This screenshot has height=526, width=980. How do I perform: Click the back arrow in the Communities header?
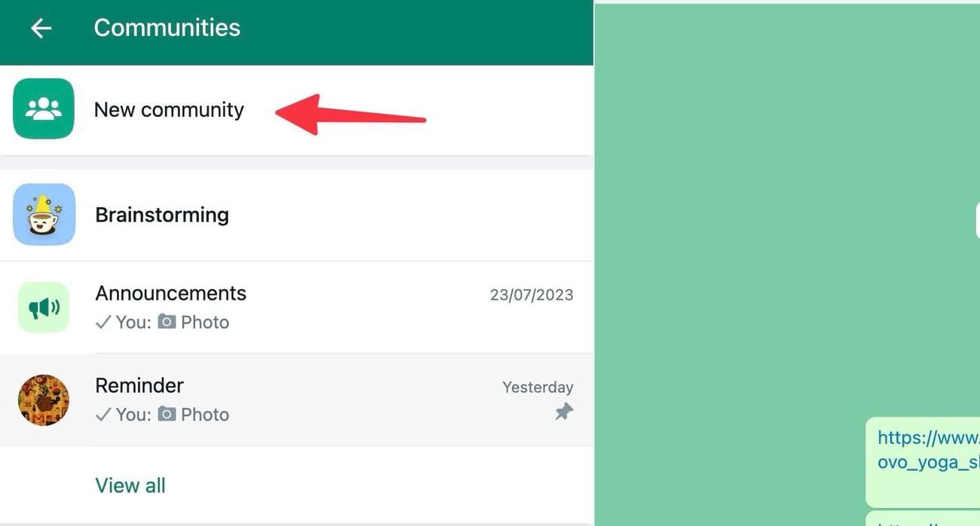pyautogui.click(x=41, y=28)
